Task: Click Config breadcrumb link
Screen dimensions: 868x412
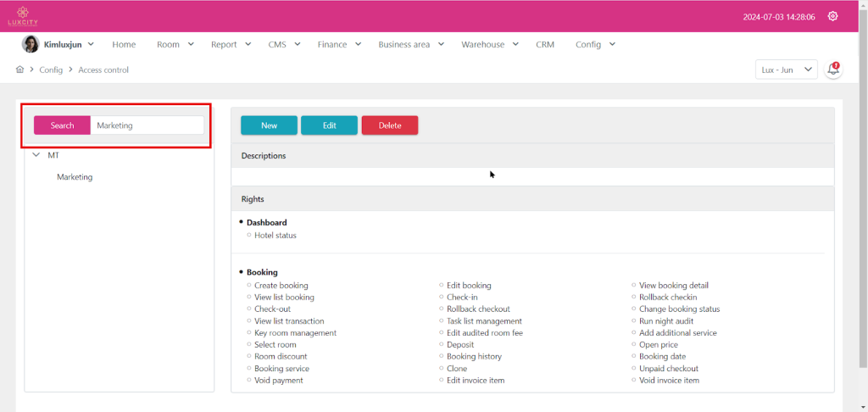Action: (51, 70)
